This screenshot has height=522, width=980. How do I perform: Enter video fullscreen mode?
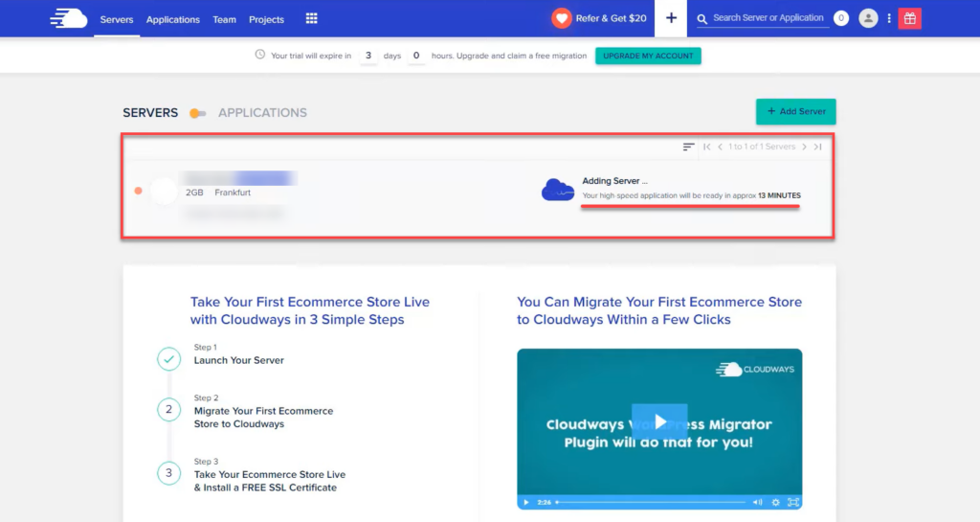pyautogui.click(x=793, y=502)
